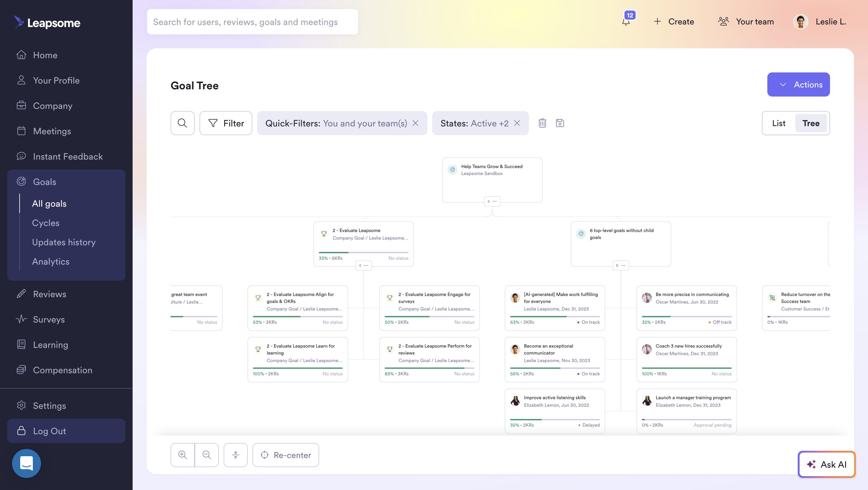868x490 pixels.
Task: Go to Analytics under Goals
Action: (x=51, y=261)
